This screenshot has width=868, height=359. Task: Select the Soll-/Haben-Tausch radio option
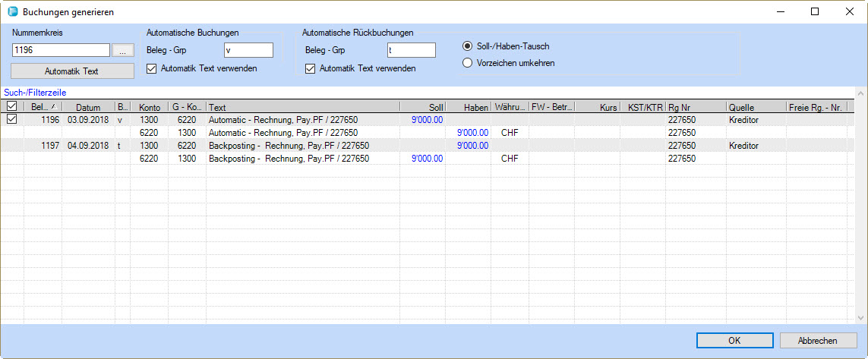click(x=468, y=46)
